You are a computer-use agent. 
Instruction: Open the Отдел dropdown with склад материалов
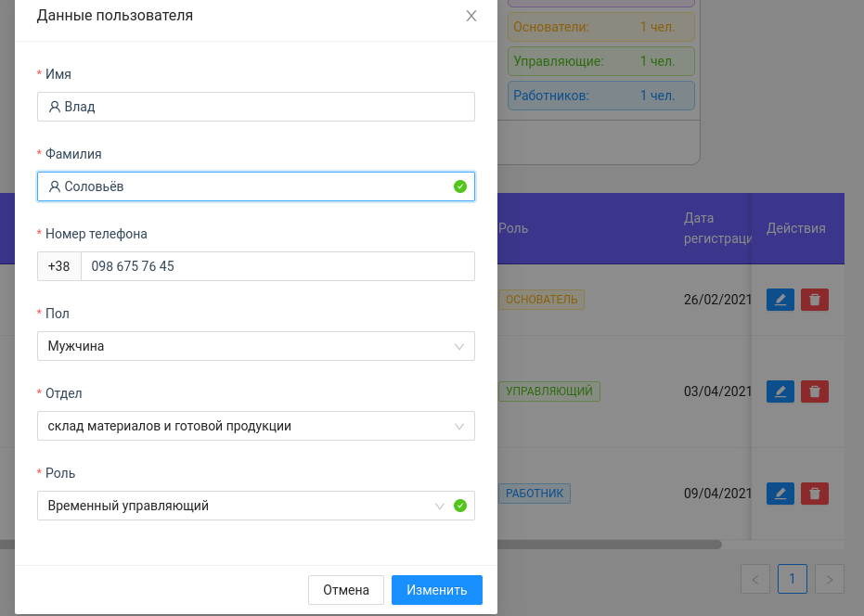pos(256,427)
